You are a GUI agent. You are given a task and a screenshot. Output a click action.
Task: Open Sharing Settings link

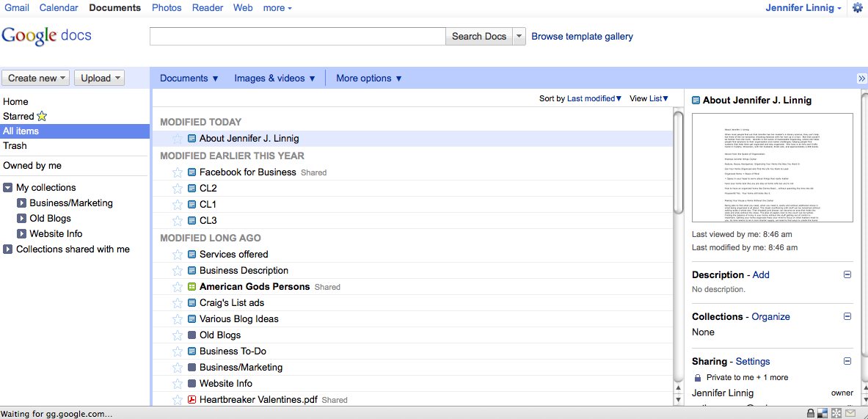[752, 362]
